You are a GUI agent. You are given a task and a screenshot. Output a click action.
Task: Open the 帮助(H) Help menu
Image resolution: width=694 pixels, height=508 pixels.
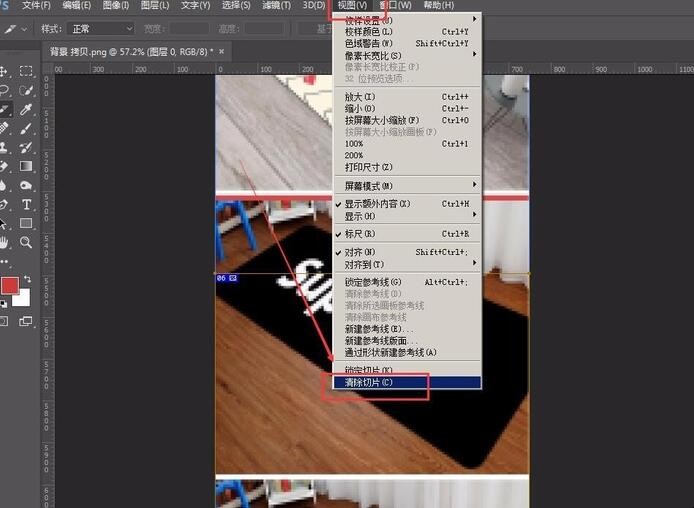pos(439,5)
